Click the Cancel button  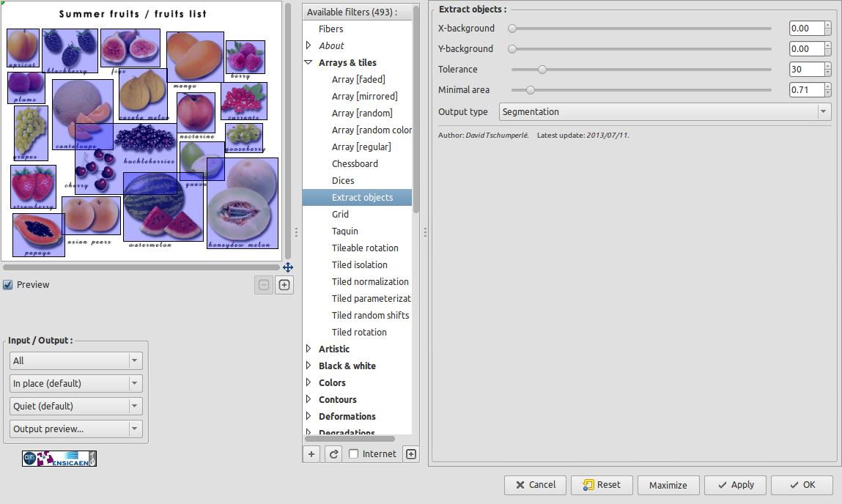click(x=536, y=485)
